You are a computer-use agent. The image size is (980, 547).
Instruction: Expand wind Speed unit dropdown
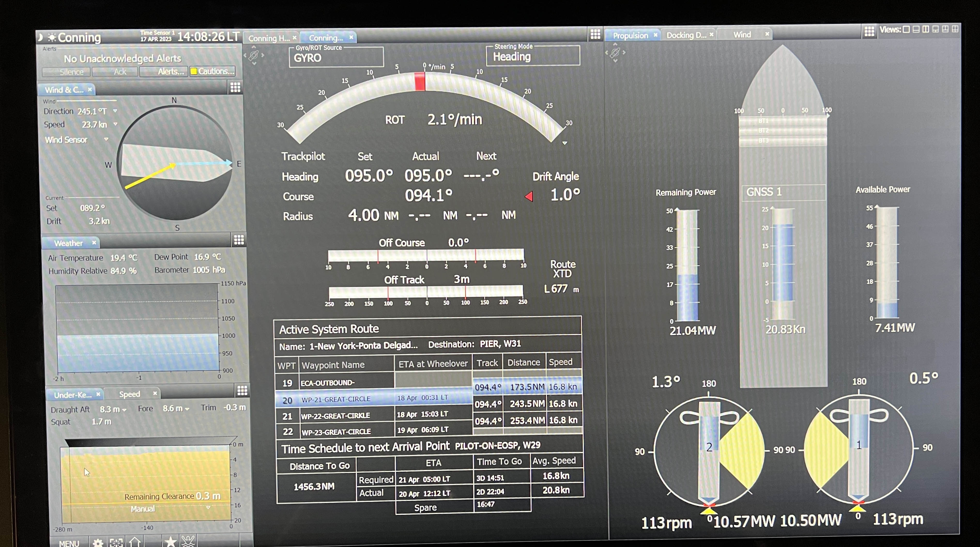click(x=115, y=124)
